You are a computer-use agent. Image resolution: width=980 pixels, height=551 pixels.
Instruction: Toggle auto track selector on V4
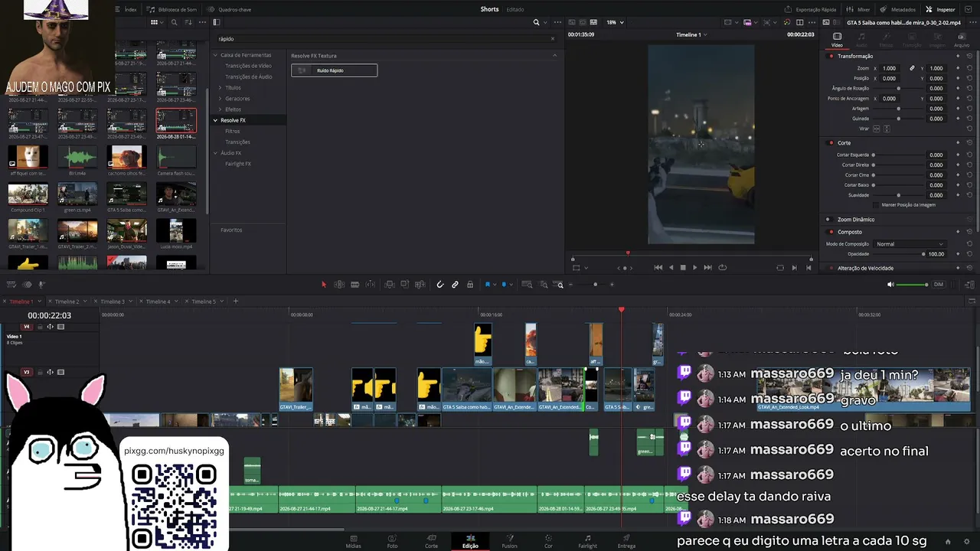(x=51, y=327)
